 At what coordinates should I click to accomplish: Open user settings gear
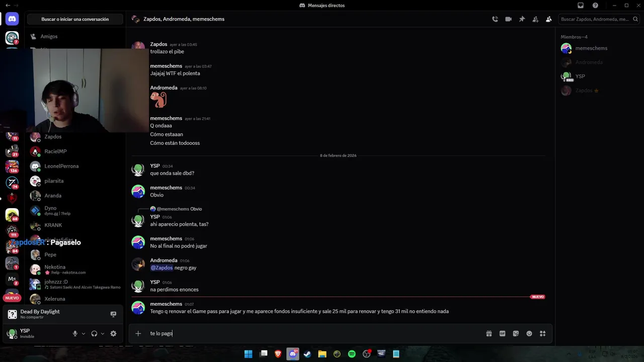coord(113,333)
